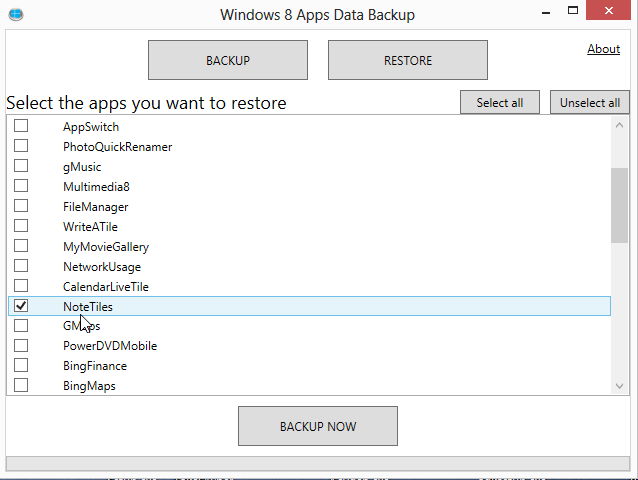The width and height of the screenshot is (638, 480).
Task: Check the GMaps checkbox
Action: point(21,325)
